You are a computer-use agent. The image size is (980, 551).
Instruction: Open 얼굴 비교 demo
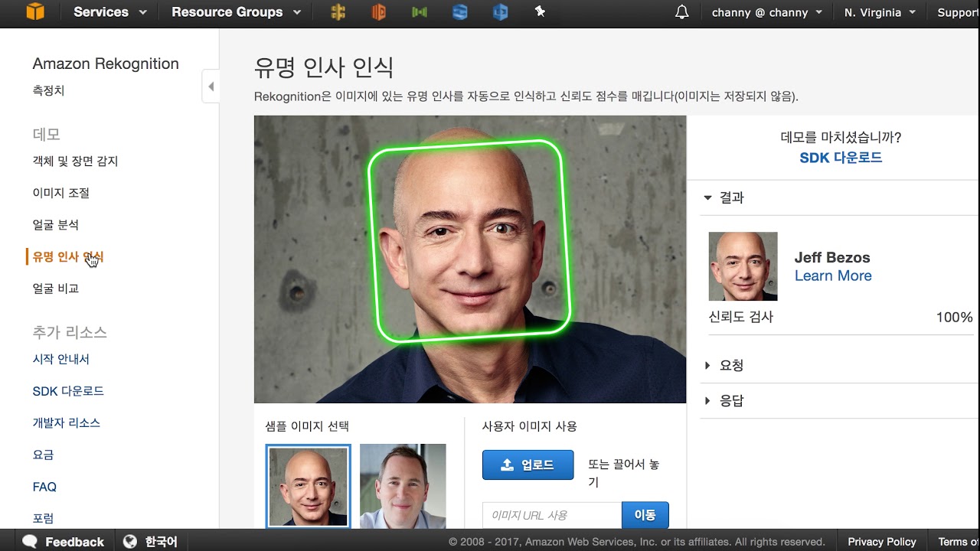click(x=55, y=289)
